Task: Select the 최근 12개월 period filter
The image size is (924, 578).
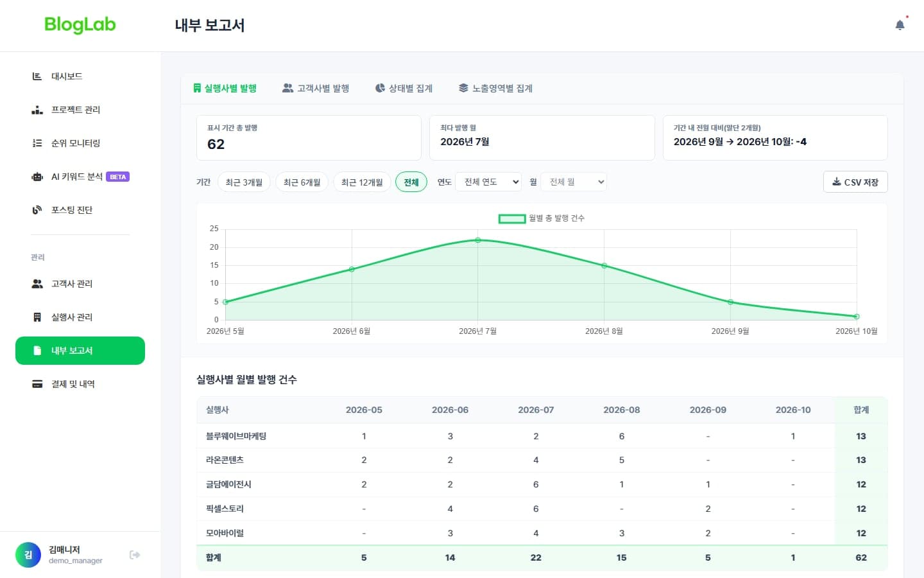Action: (362, 182)
